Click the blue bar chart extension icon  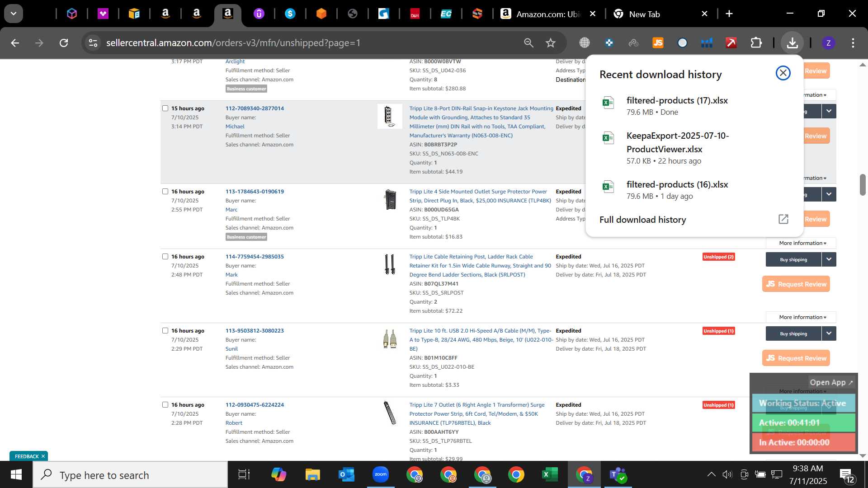tap(707, 43)
